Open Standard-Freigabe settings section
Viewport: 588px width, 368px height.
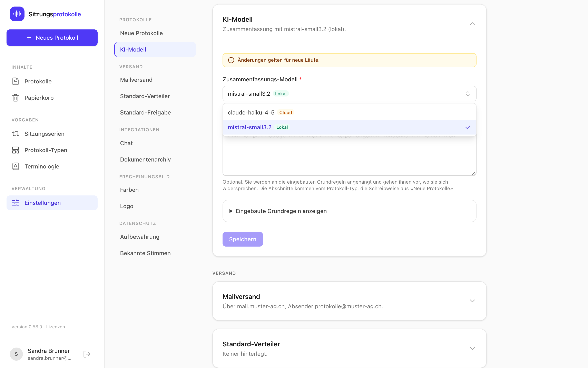tap(155, 112)
